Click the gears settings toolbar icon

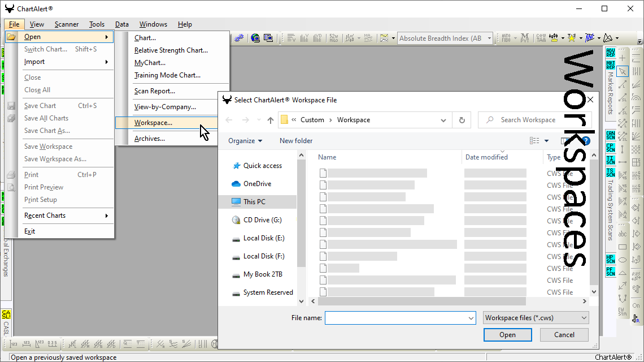tap(239, 38)
